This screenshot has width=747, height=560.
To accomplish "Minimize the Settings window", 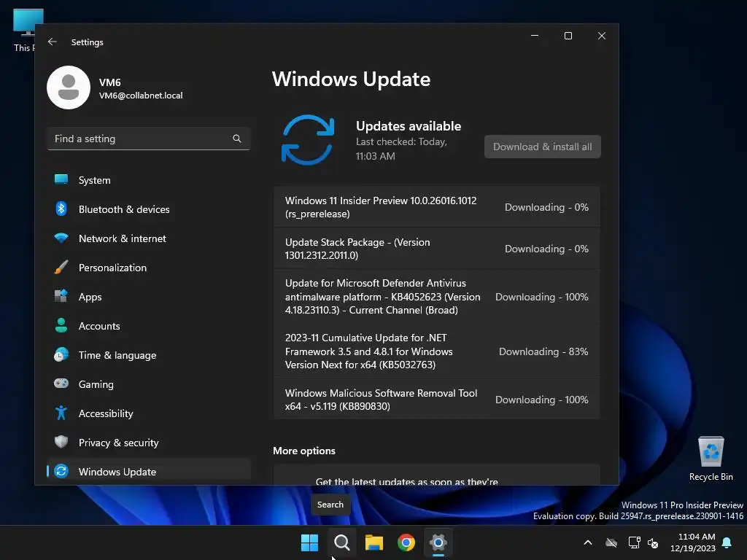I will click(x=535, y=36).
